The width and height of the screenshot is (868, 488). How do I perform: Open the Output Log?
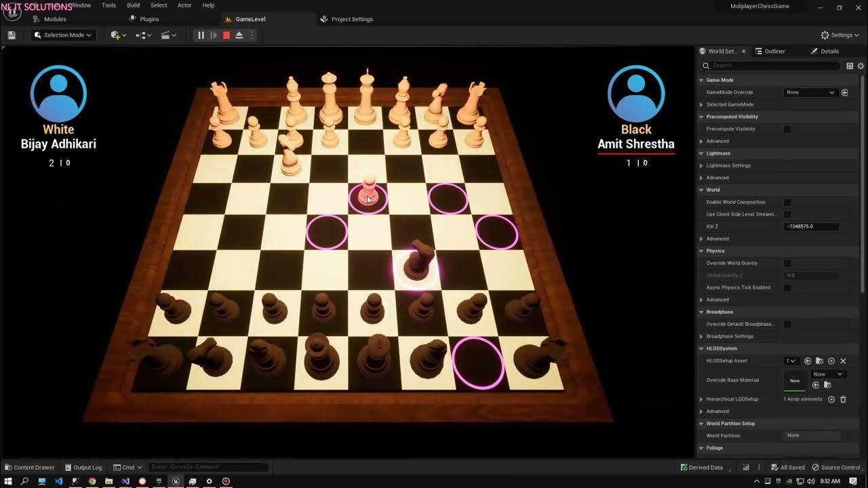click(83, 467)
